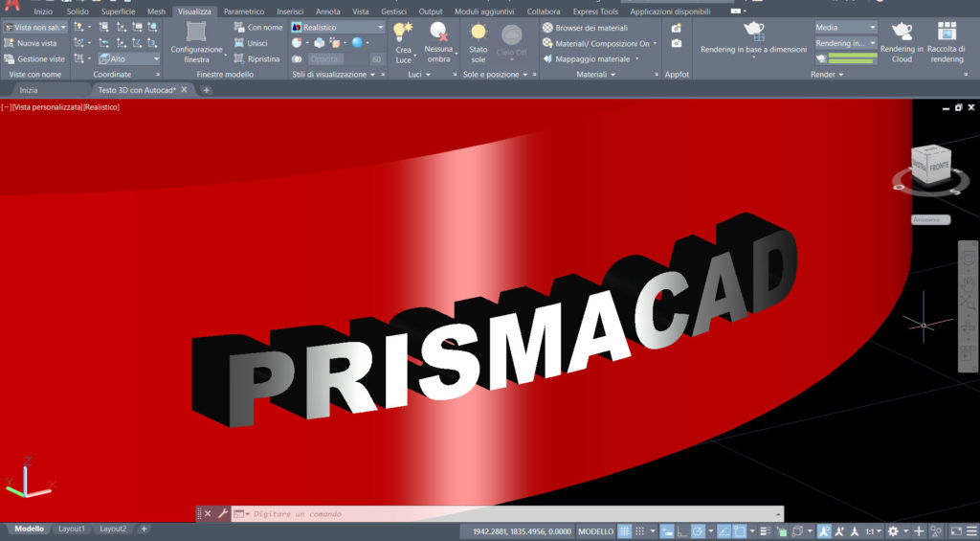This screenshot has width=980, height=541.
Task: Close the Testo 3D con Autocad tab
Action: (x=184, y=90)
